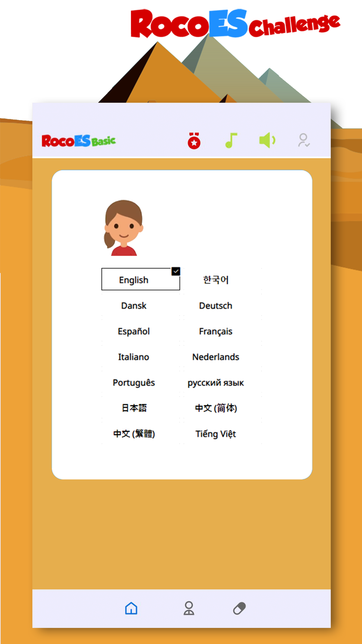Screen dimensions: 362x644
Task: Switch language to Français
Action: 216,331
